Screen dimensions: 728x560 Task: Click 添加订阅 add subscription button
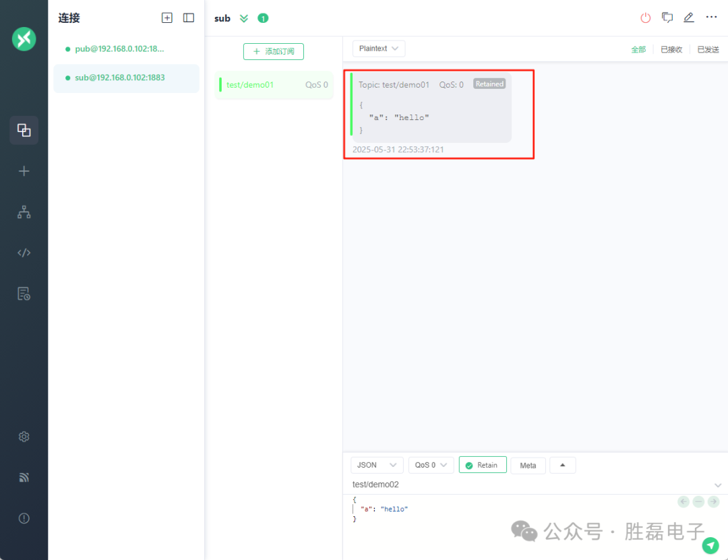pos(274,51)
